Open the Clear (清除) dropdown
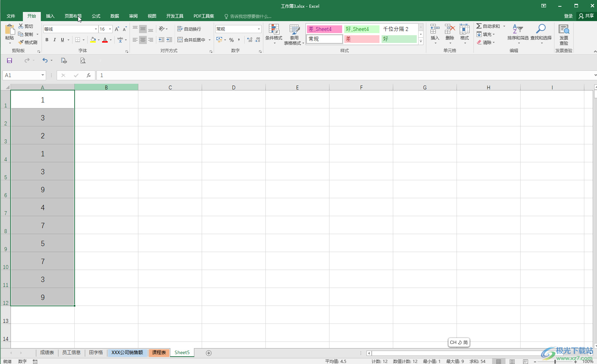The width and height of the screenshot is (597, 364). [485, 42]
